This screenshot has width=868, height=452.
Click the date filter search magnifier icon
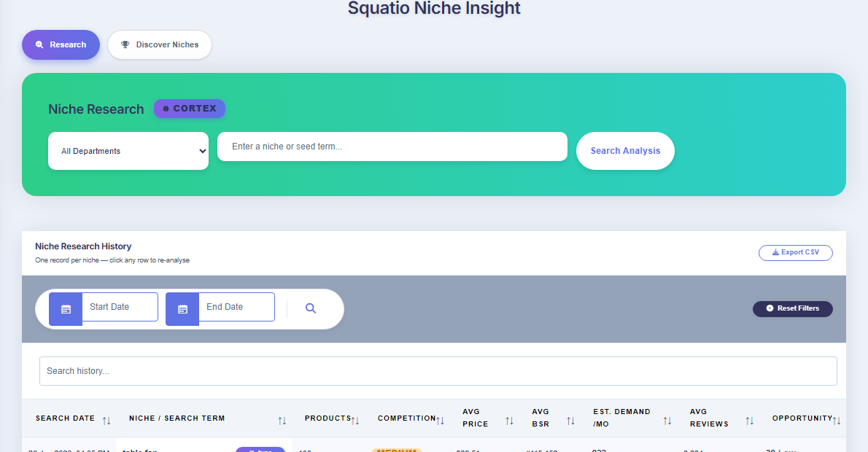(311, 308)
